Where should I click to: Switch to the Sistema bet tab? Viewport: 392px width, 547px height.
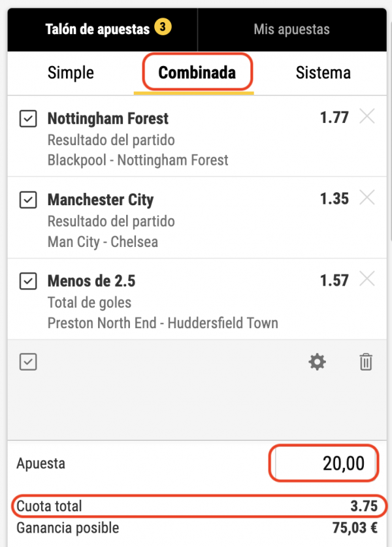coord(323,73)
